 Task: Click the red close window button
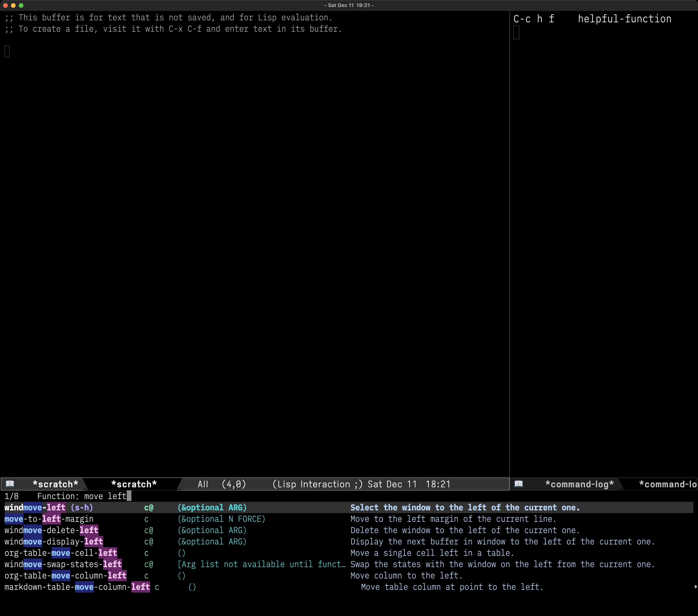[x=5, y=5]
